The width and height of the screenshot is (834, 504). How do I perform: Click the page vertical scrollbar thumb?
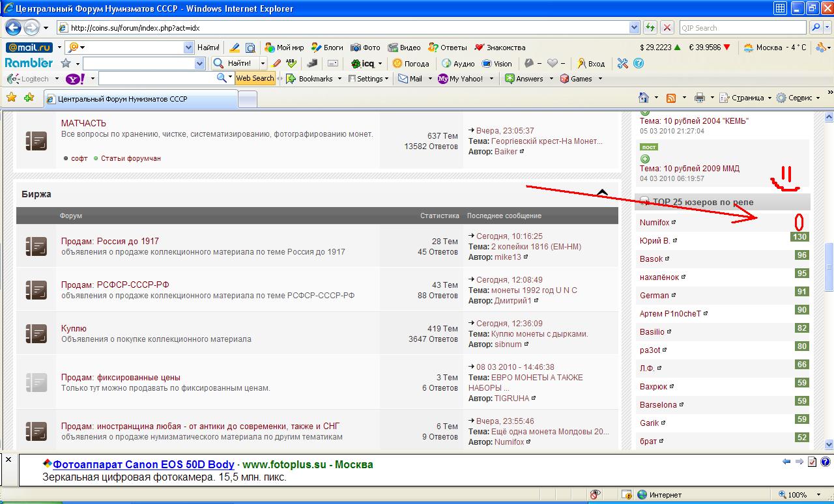[x=829, y=267]
